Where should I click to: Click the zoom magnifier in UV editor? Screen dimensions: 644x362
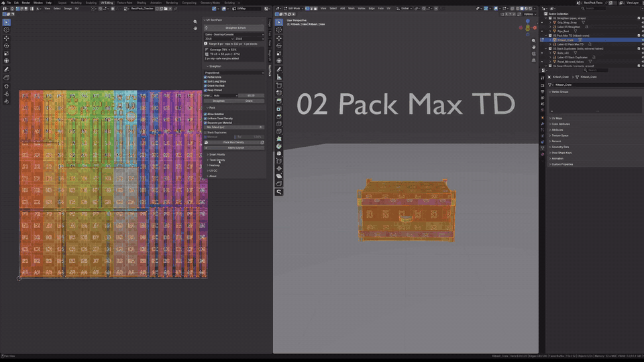(x=195, y=21)
